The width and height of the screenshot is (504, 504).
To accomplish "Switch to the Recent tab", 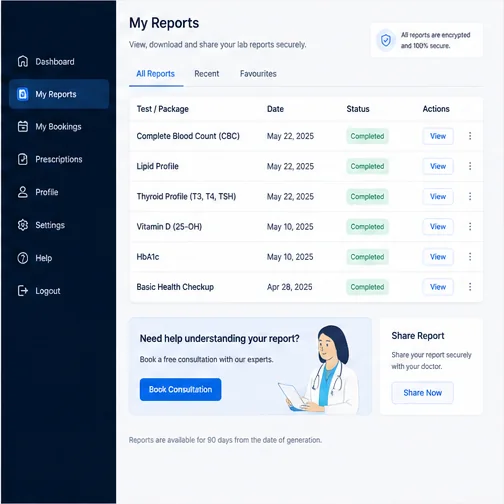I will (207, 74).
